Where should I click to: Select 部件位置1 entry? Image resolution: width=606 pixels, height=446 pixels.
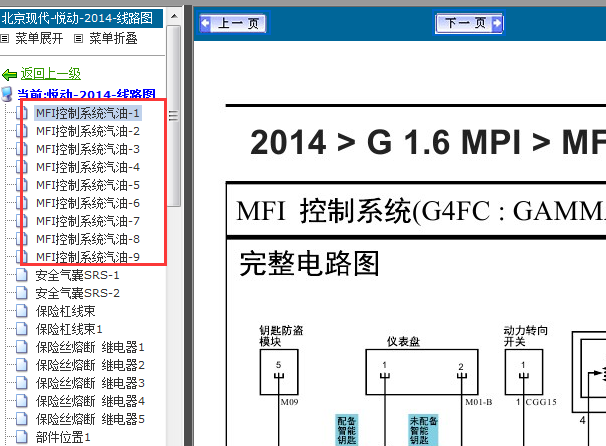[63, 437]
